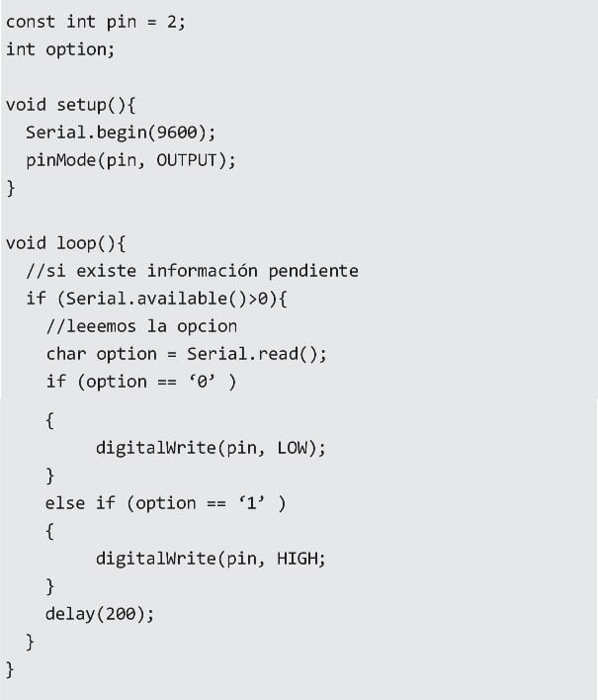The width and height of the screenshot is (598, 700).
Task: Click the Serial.available()>0 condition line
Action: (x=156, y=299)
